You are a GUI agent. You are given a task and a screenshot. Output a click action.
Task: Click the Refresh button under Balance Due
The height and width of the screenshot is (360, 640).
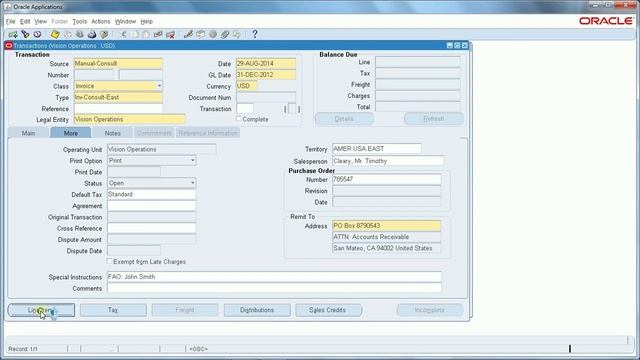pos(433,119)
